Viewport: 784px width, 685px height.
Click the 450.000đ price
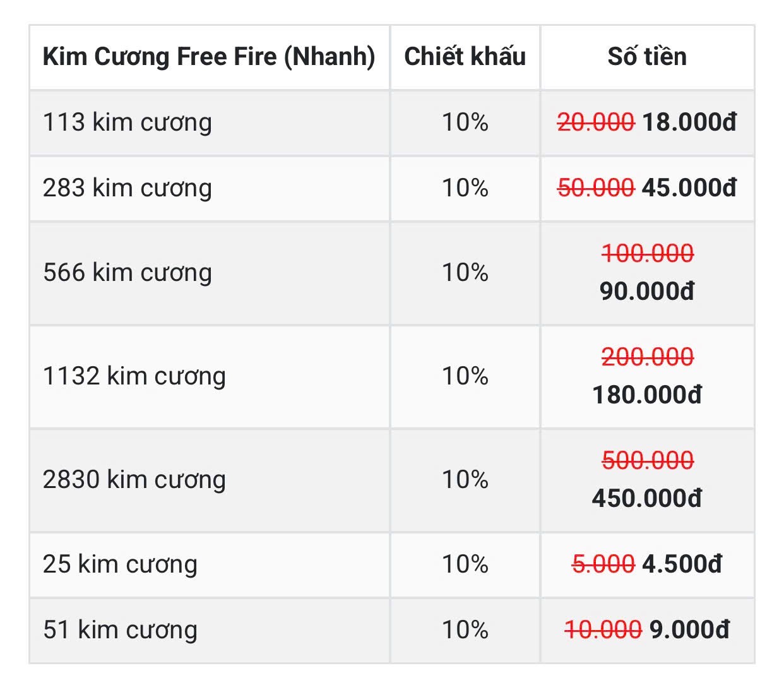pos(647,498)
